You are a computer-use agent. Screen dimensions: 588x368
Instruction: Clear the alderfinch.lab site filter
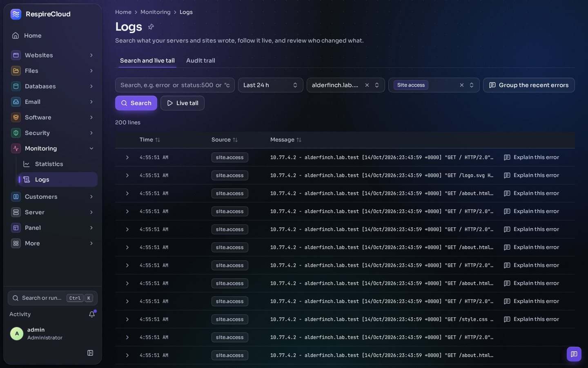[367, 85]
